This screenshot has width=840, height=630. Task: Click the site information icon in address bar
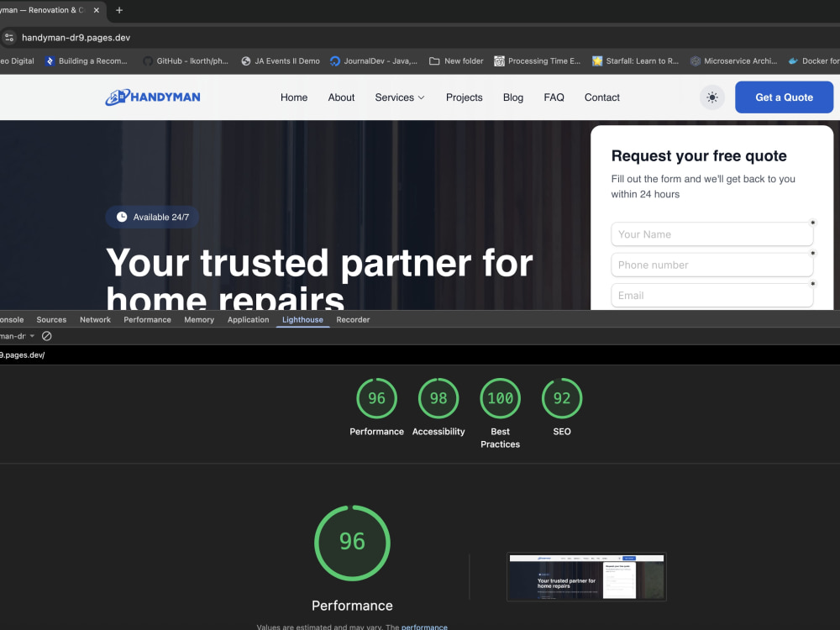(x=9, y=38)
